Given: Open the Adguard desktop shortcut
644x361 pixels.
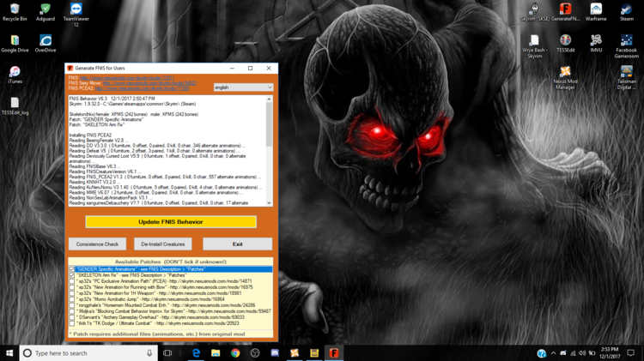Looking at the screenshot, I should pos(46,12).
